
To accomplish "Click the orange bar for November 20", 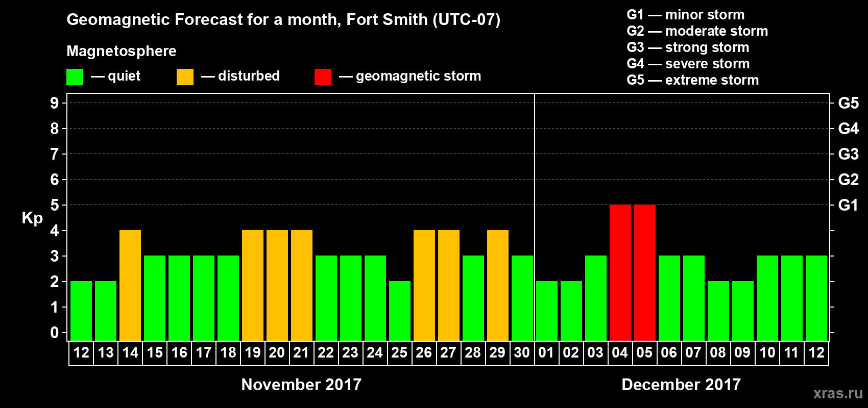I will [x=277, y=286].
